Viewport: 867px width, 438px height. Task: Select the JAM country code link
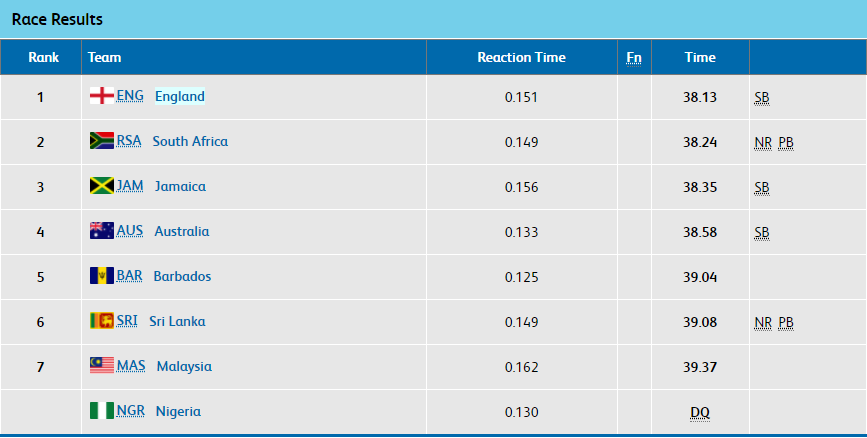pyautogui.click(x=130, y=186)
